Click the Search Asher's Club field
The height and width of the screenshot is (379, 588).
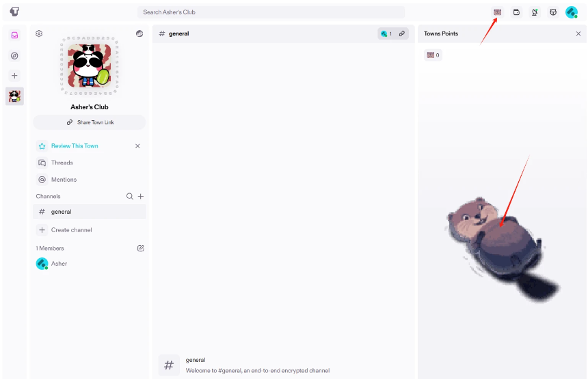(x=271, y=12)
